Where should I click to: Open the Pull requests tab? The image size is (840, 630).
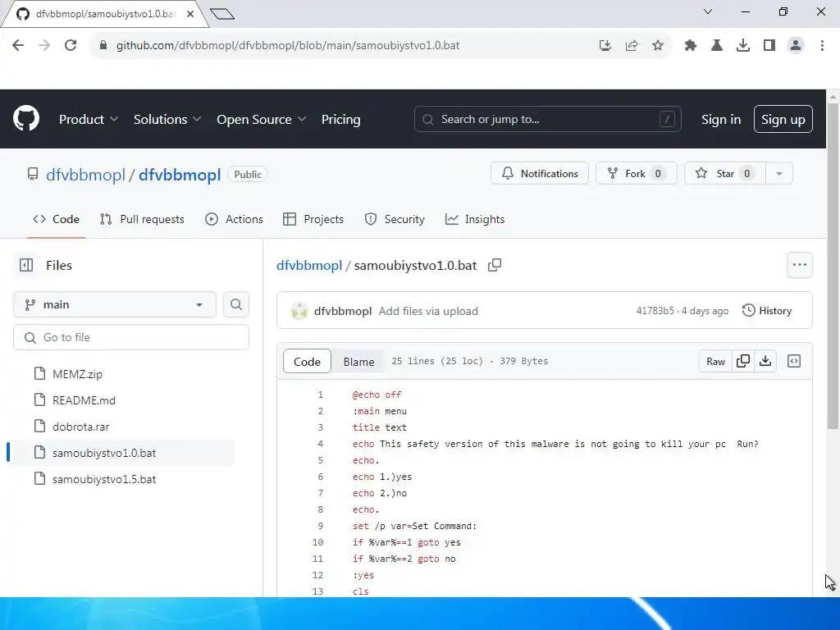point(142,219)
